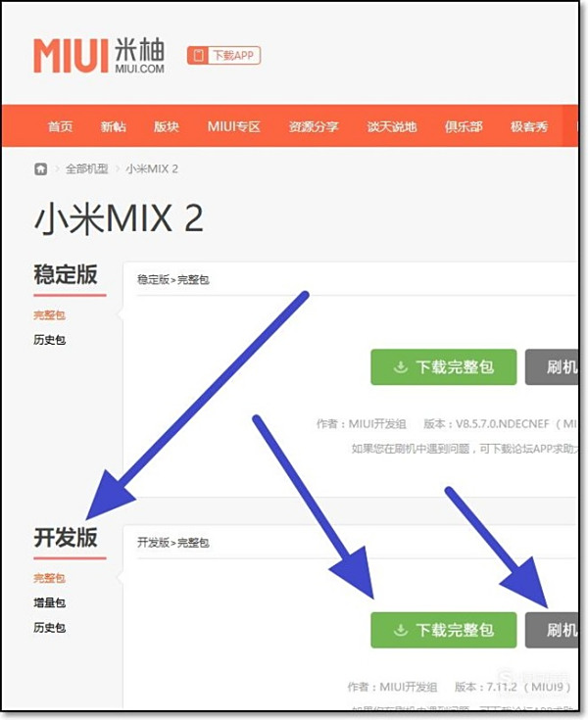
Task: Click the phone icon beside 下载APP
Action: click(198, 56)
